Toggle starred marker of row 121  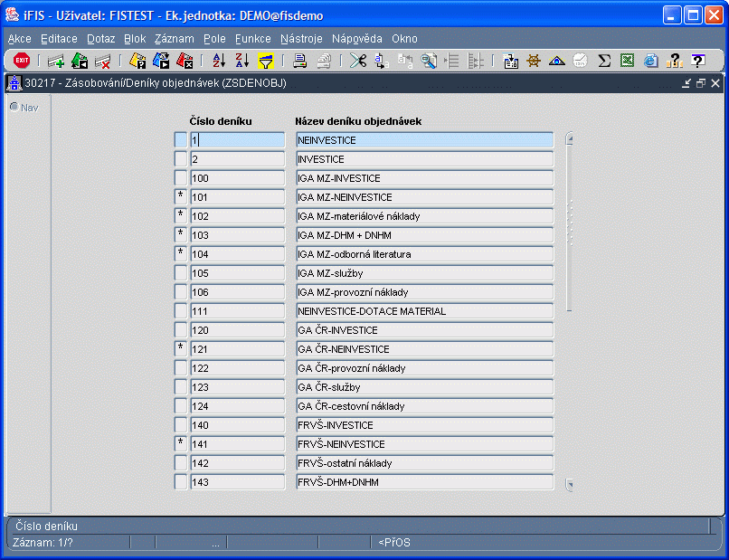coord(180,349)
